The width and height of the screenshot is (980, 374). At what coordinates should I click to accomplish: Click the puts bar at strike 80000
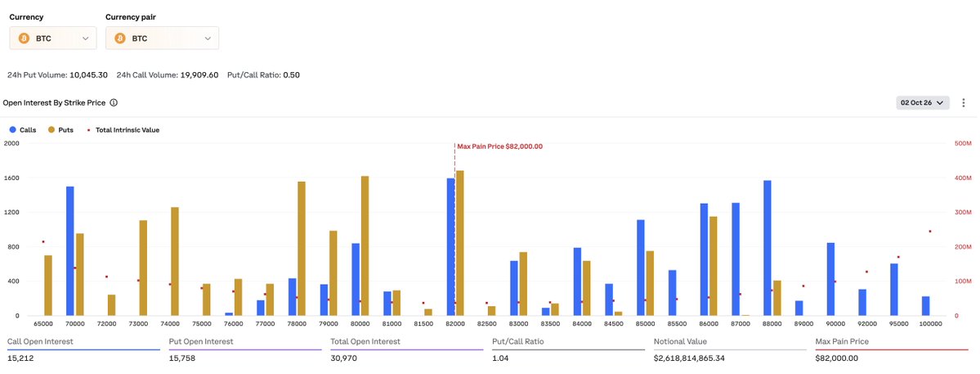point(365,246)
